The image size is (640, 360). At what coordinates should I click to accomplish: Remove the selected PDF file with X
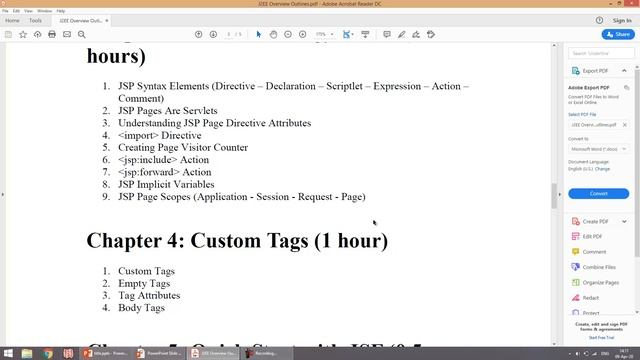[x=624, y=125]
